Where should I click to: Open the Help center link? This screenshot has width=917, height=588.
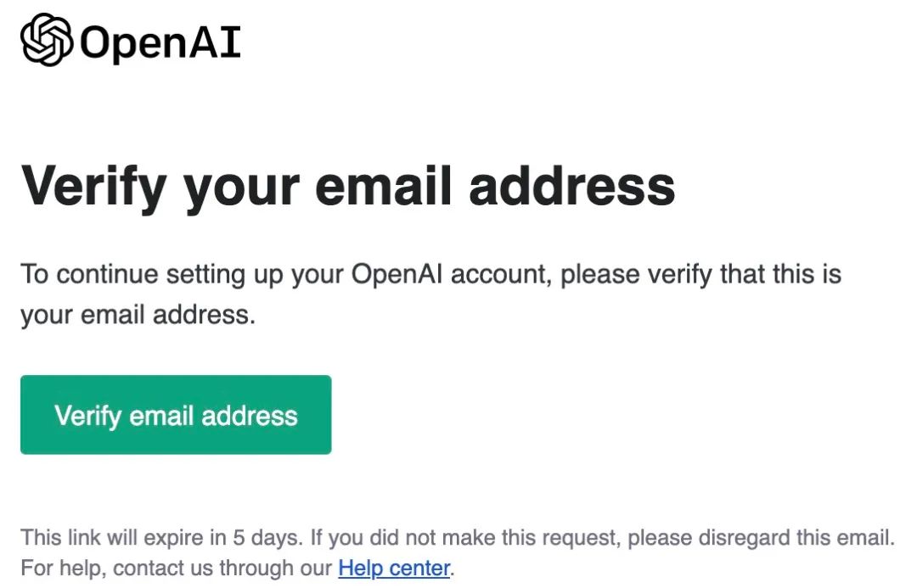pos(393,567)
